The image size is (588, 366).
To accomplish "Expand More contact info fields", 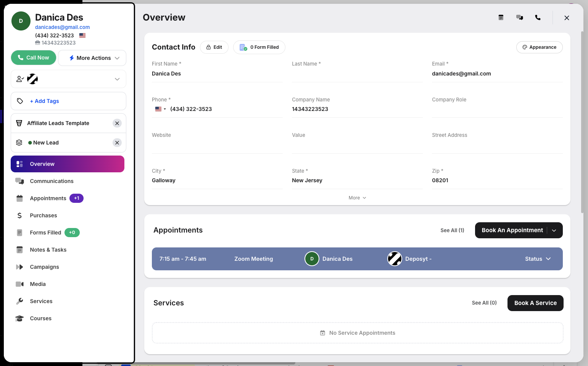I will 357,198.
